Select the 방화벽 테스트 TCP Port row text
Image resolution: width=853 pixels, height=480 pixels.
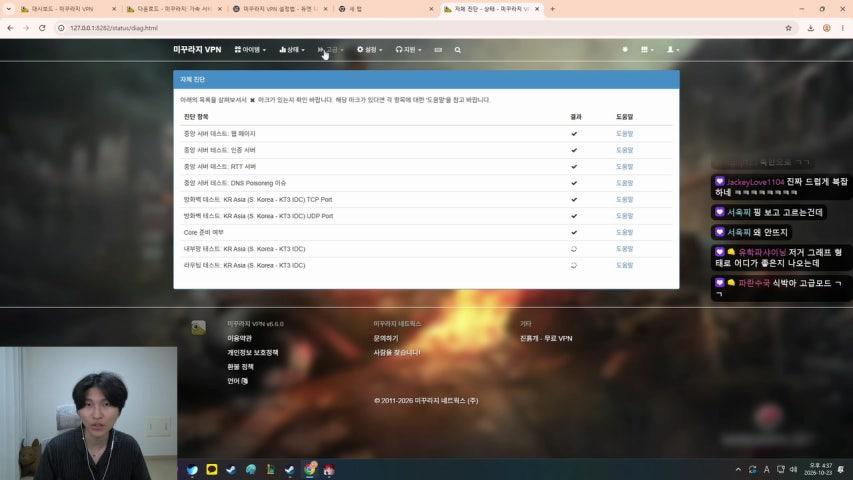[x=258, y=199]
